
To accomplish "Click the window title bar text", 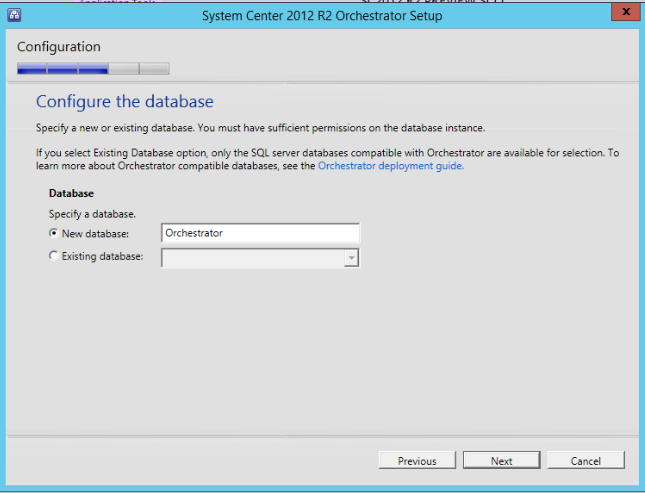I will point(322,15).
